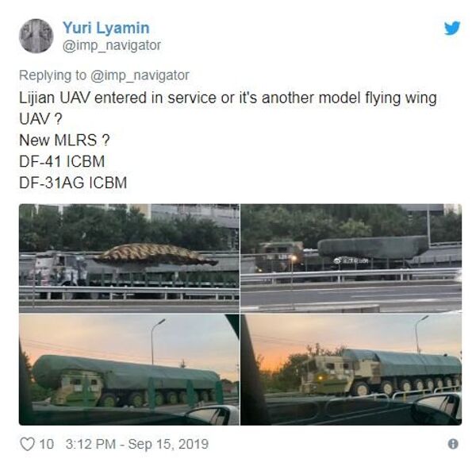This screenshot has width=476, height=459.
Task: Click the tweet text about Lijian UAV
Action: pos(228,108)
